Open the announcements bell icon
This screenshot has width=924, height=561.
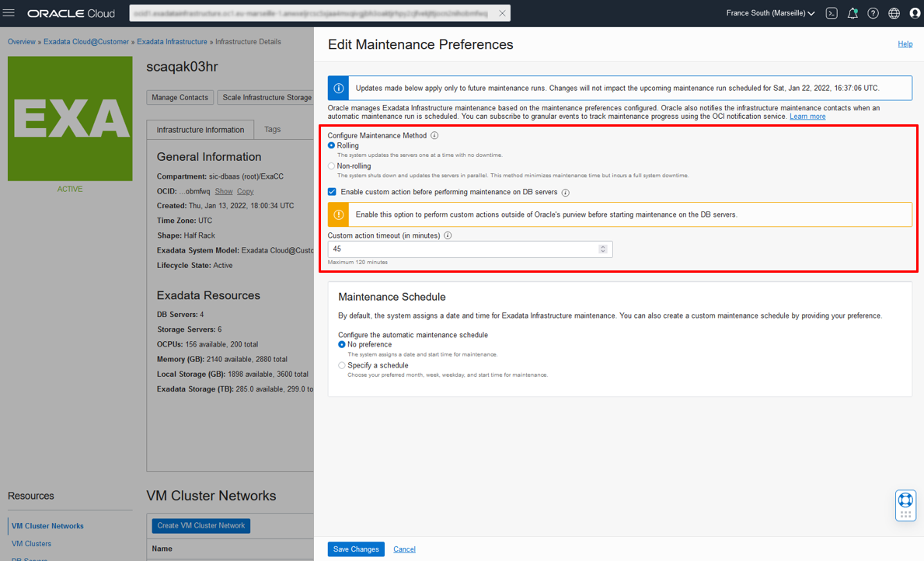tap(852, 13)
